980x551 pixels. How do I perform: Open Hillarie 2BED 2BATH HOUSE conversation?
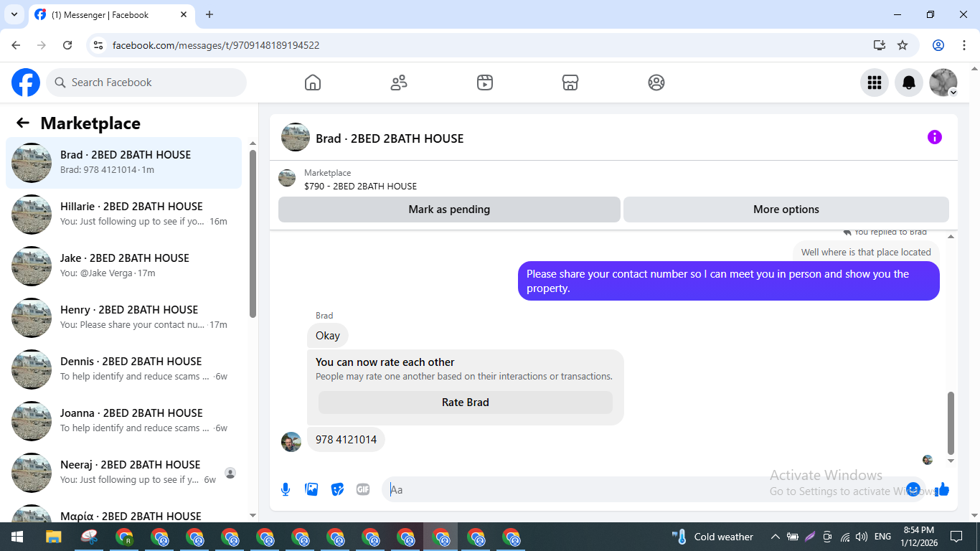pos(124,215)
